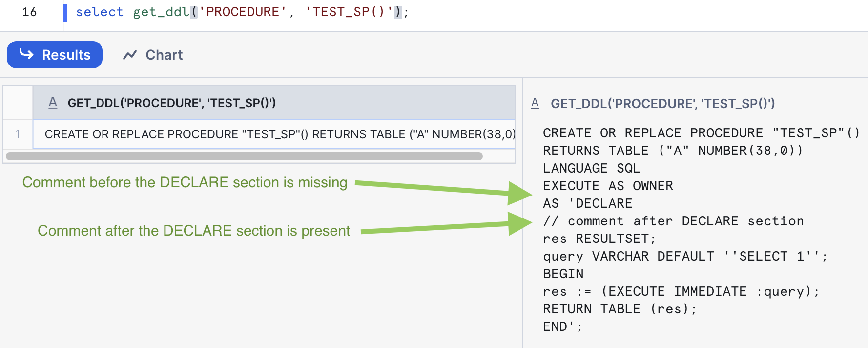868x348 pixels.
Task: Click the curved arrow icon inside the Results button
Action: pos(25,55)
